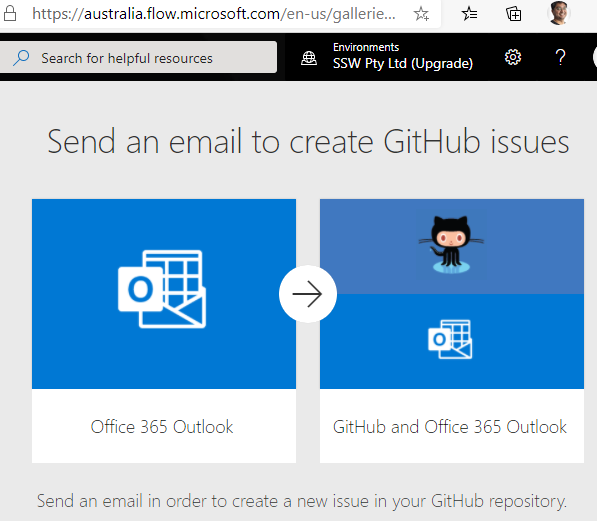Click the arrow circle between connectors
Viewport: 597px width, 521px height.
[x=308, y=294]
